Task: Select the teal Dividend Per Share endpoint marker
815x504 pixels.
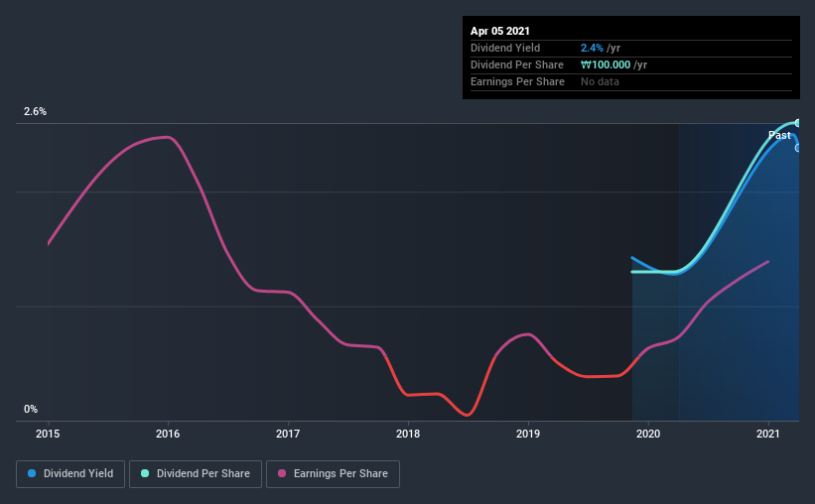Action: click(798, 123)
